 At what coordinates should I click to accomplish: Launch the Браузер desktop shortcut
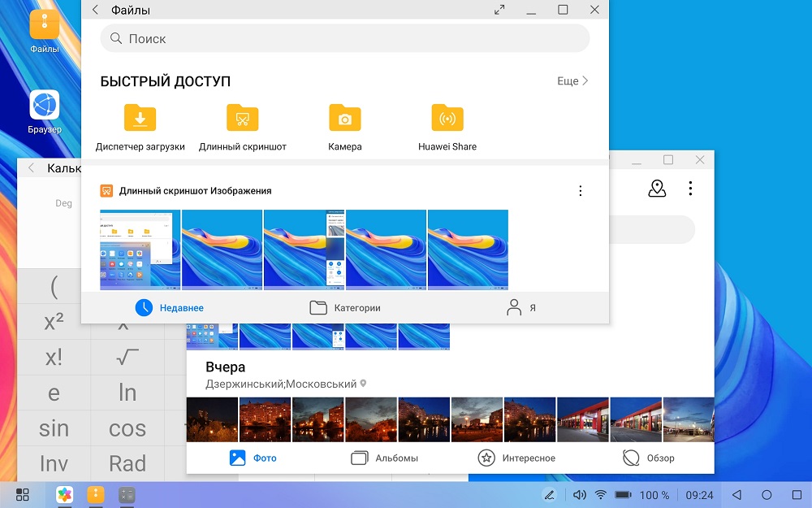[45, 111]
